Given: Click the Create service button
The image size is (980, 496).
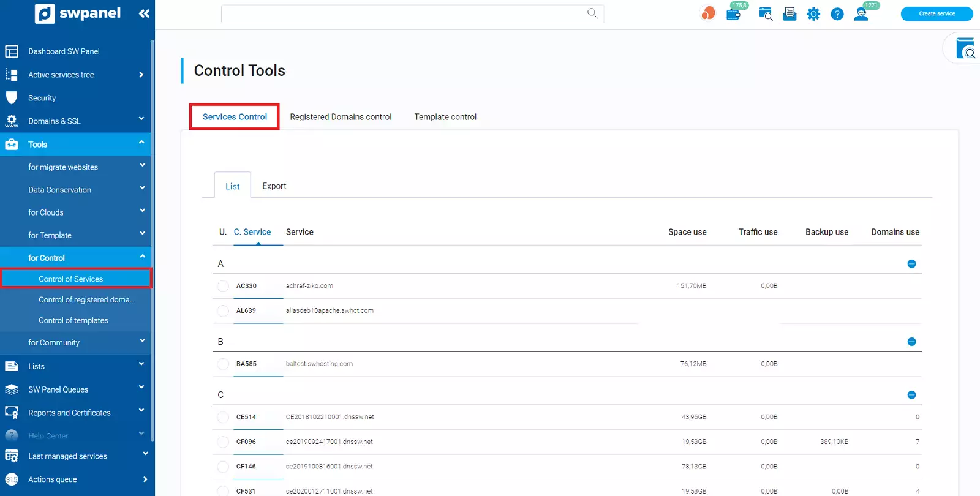Looking at the screenshot, I should point(936,13).
